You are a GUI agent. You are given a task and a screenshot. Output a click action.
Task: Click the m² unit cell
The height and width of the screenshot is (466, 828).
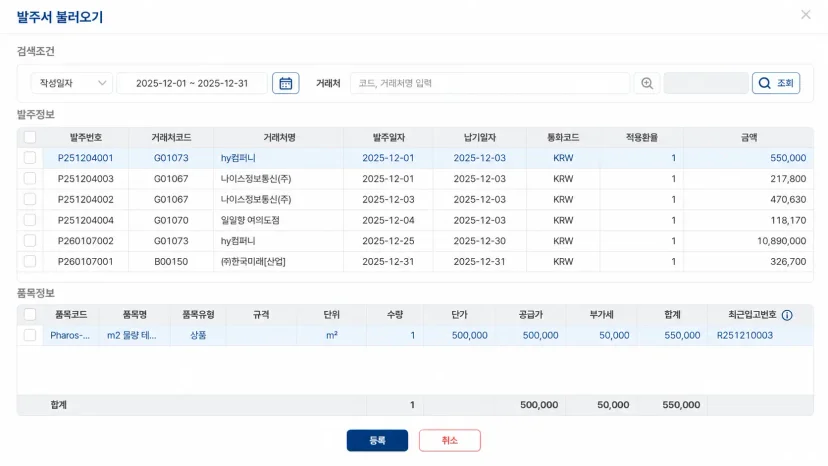point(332,335)
